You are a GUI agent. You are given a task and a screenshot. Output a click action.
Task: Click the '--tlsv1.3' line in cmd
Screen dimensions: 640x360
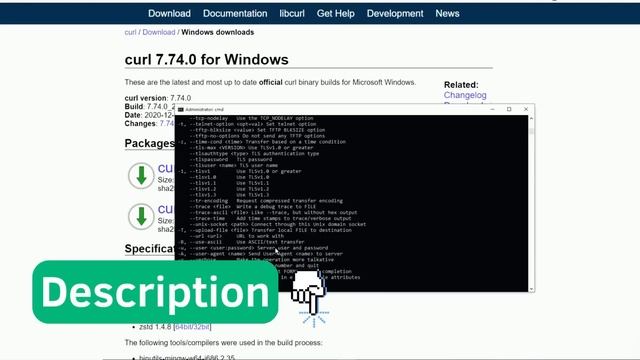coord(229,195)
